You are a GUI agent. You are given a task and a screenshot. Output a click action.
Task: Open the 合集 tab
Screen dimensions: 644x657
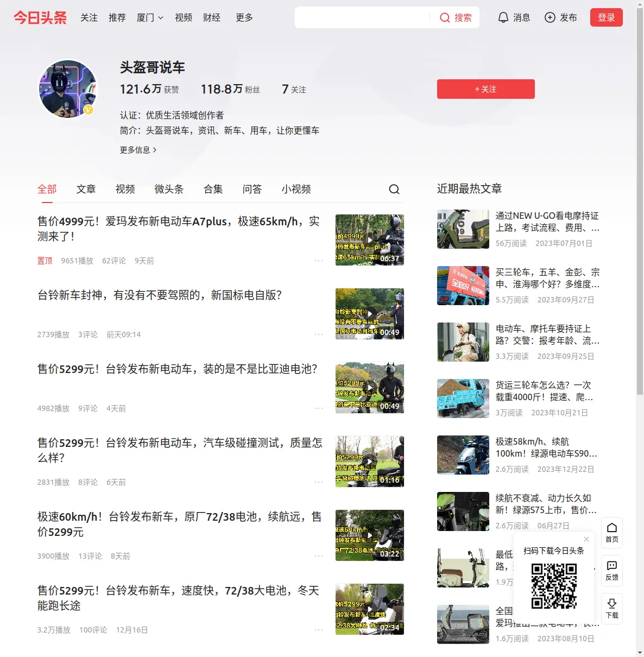coord(213,189)
